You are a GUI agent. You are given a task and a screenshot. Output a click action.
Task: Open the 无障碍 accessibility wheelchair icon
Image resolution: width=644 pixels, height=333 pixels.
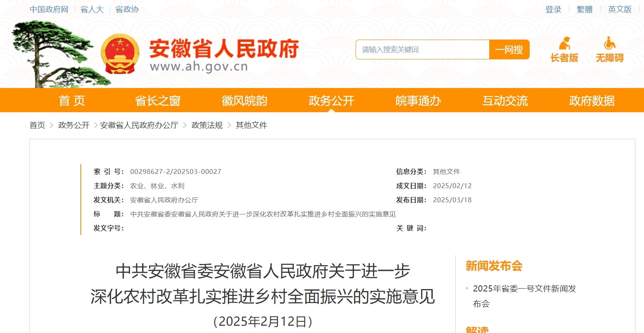click(x=610, y=50)
